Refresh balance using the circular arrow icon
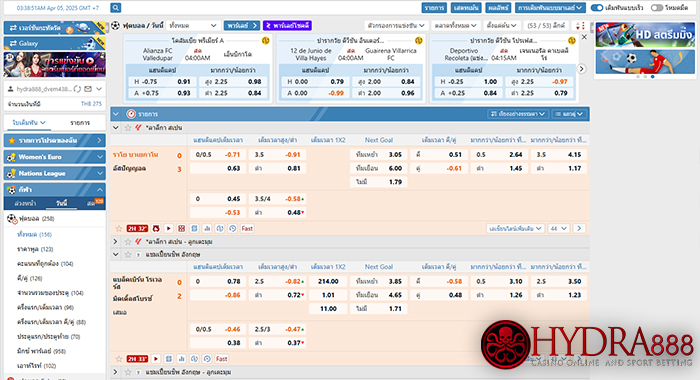Screen dimensions: 700x380 click(77, 89)
